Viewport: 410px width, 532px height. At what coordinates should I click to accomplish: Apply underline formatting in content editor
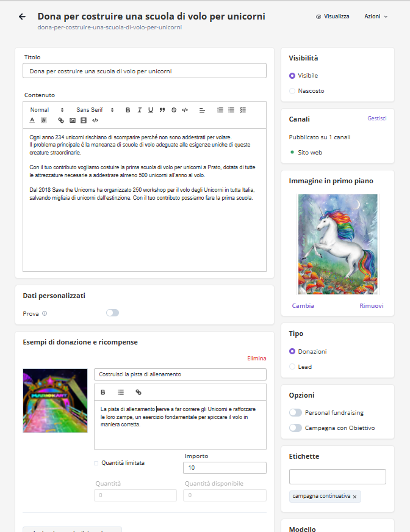tap(151, 110)
